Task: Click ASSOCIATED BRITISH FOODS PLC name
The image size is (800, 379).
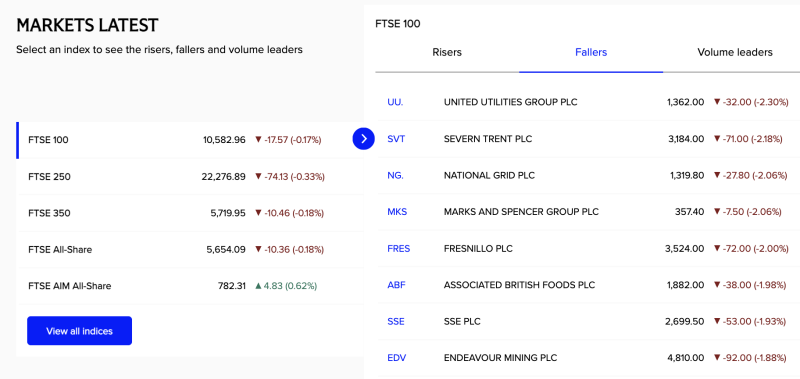Action: pos(519,285)
